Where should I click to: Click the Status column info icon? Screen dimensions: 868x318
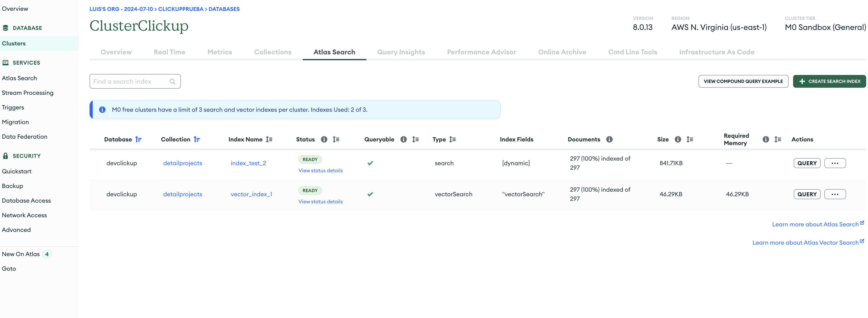point(324,139)
